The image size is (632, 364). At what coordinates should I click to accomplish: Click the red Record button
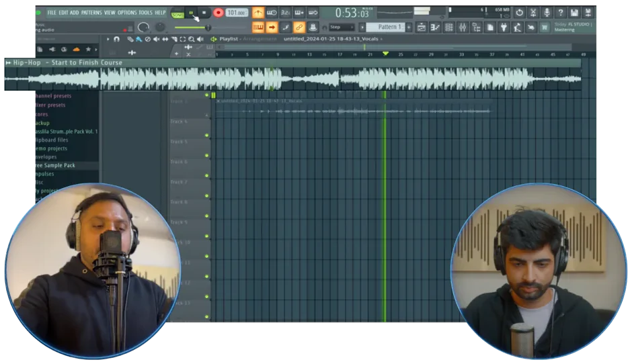click(218, 13)
